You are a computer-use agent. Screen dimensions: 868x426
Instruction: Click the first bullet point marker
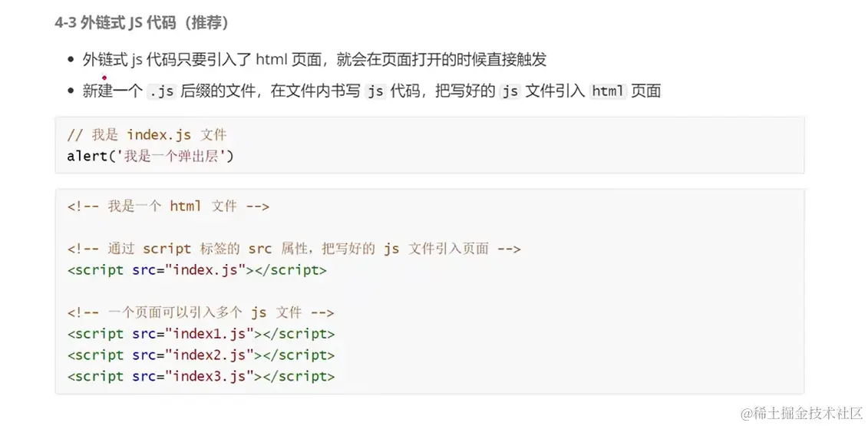point(71,60)
